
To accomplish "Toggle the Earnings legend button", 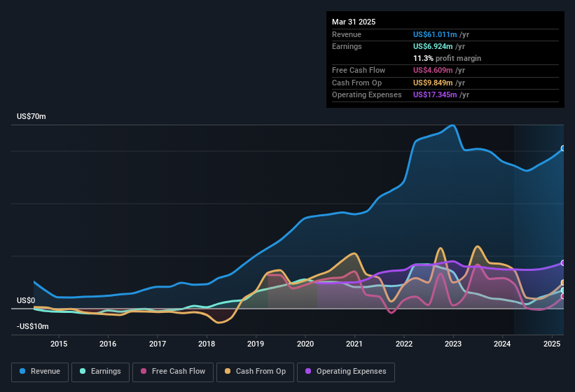I will (100, 372).
